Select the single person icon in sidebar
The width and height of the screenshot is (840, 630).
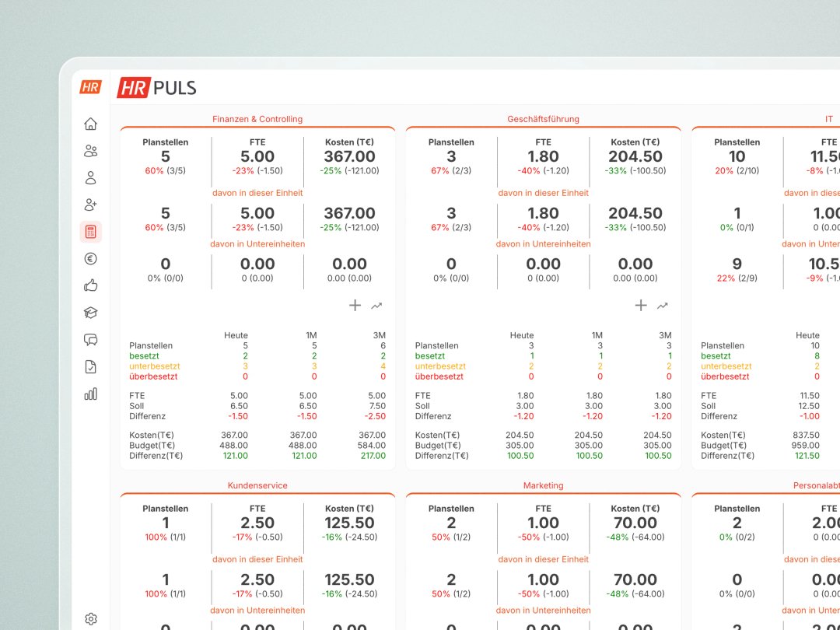(x=90, y=178)
